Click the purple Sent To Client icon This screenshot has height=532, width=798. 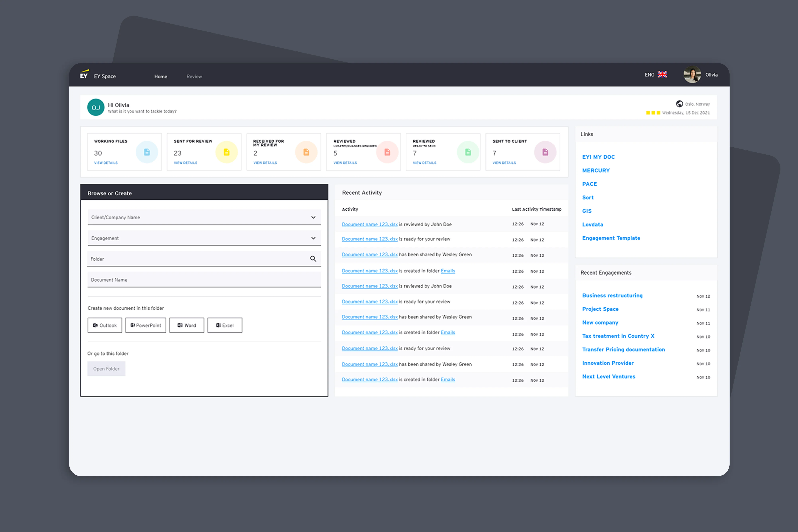point(545,152)
